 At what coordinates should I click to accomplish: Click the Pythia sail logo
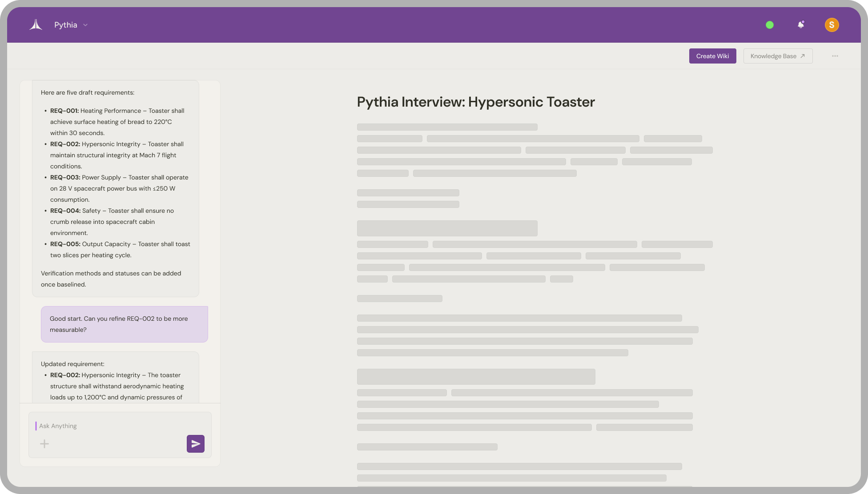tap(36, 25)
